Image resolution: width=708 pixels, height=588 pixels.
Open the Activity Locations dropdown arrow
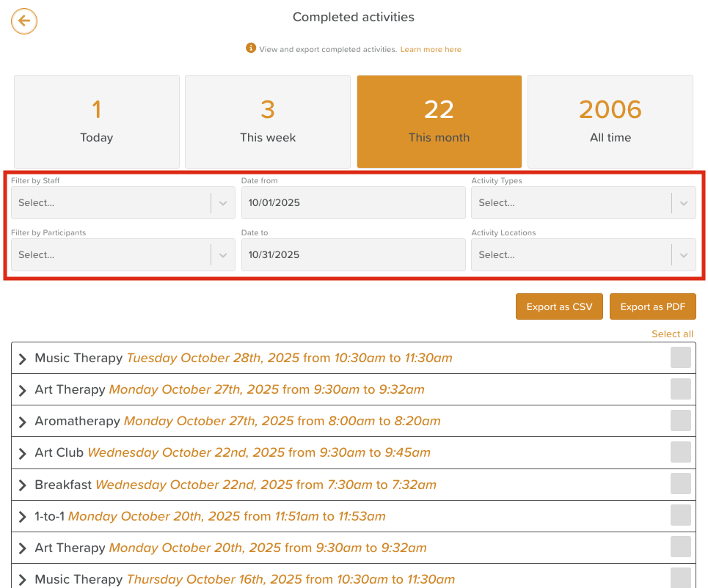click(683, 255)
